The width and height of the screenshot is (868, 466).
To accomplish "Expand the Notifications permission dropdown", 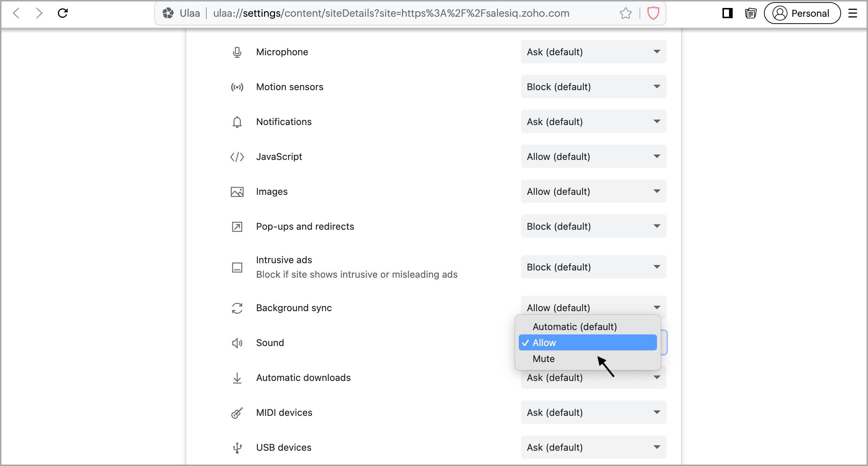I will (x=593, y=122).
